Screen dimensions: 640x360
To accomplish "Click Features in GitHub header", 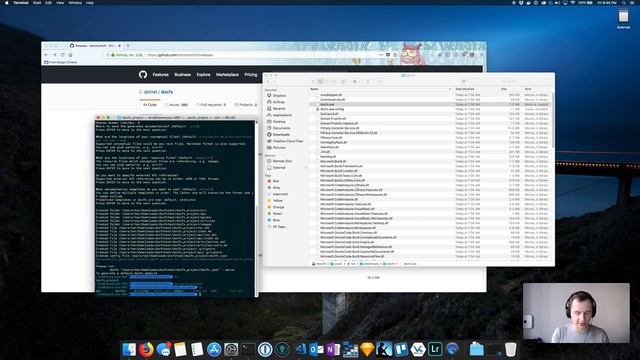I will coord(160,75).
